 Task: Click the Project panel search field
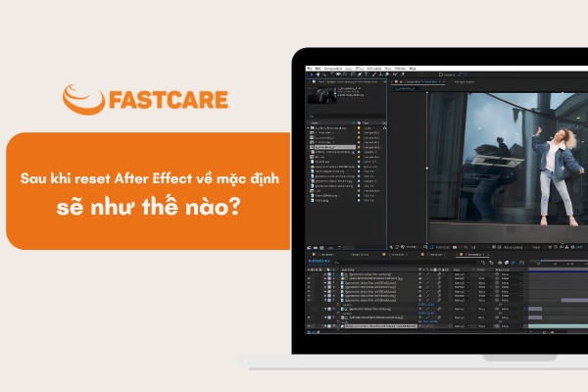(347, 117)
